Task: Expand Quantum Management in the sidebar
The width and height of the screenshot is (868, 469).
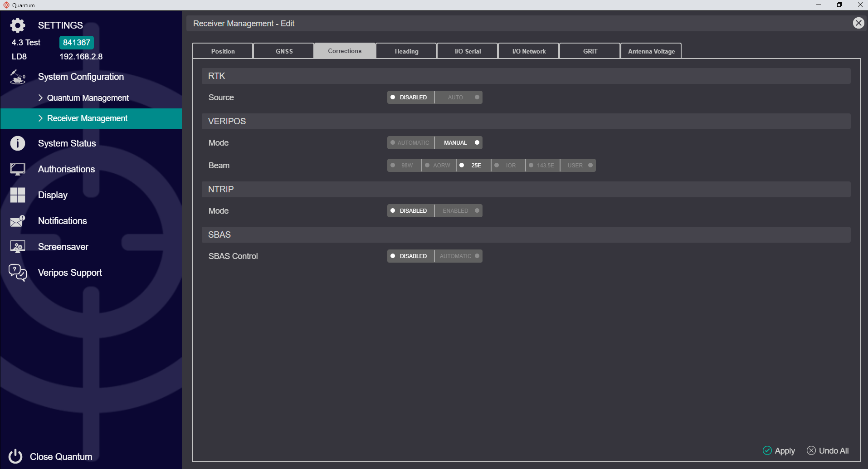Action: click(88, 98)
